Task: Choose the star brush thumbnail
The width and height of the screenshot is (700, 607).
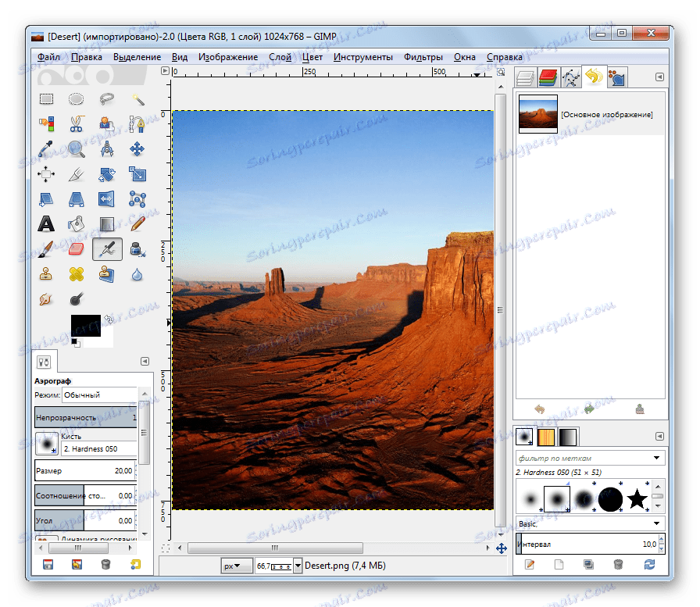Action: 637,498
